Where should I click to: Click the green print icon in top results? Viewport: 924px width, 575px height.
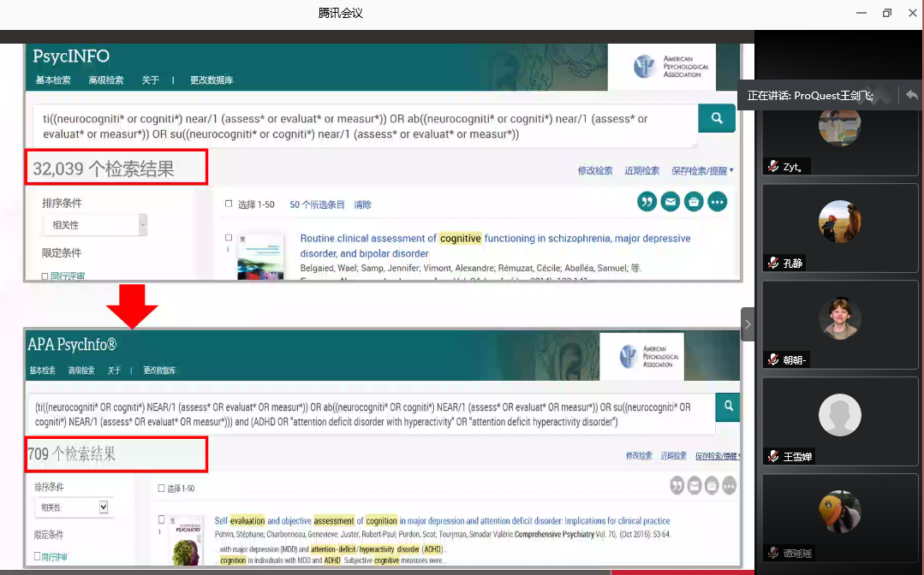tap(694, 202)
